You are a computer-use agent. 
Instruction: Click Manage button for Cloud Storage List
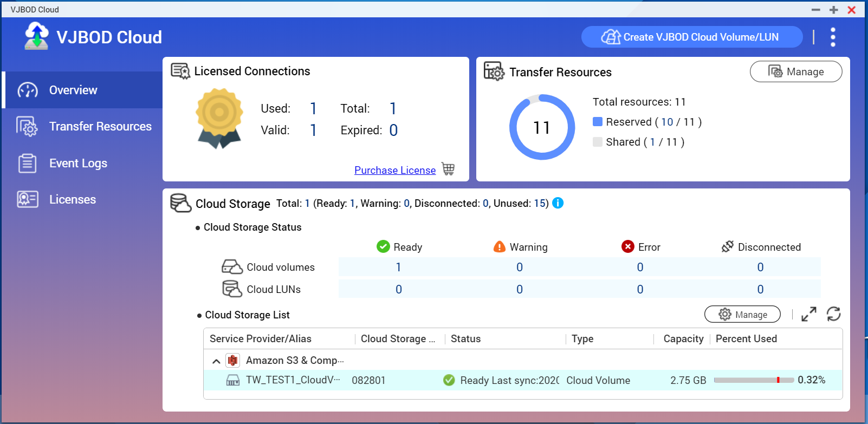click(x=742, y=314)
